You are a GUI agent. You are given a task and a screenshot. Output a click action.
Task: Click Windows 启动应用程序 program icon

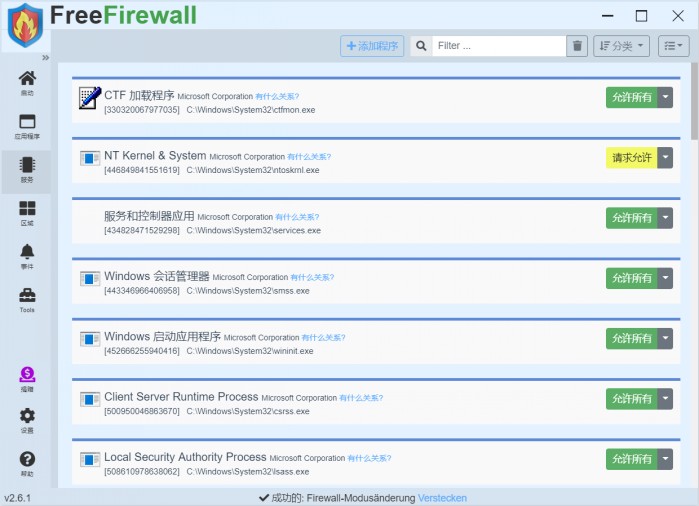click(x=90, y=339)
